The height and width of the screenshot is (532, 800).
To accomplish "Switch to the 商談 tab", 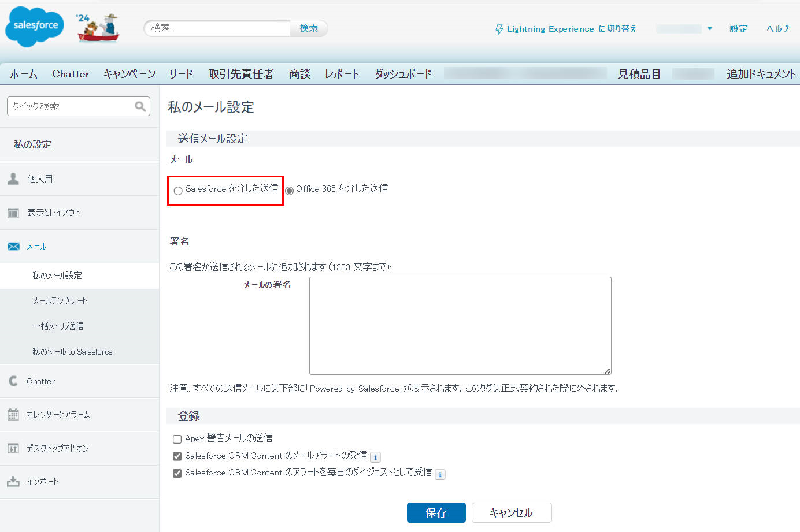I will pos(299,73).
